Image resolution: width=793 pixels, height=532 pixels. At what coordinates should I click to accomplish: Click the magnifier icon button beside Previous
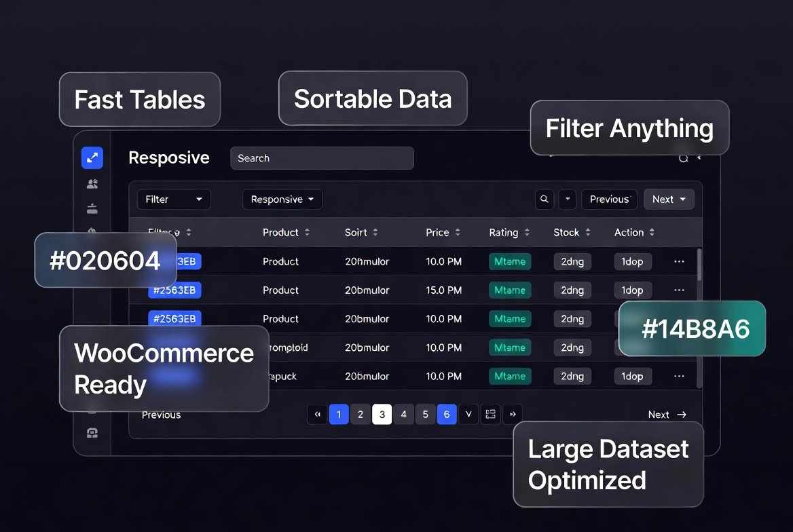tap(545, 199)
